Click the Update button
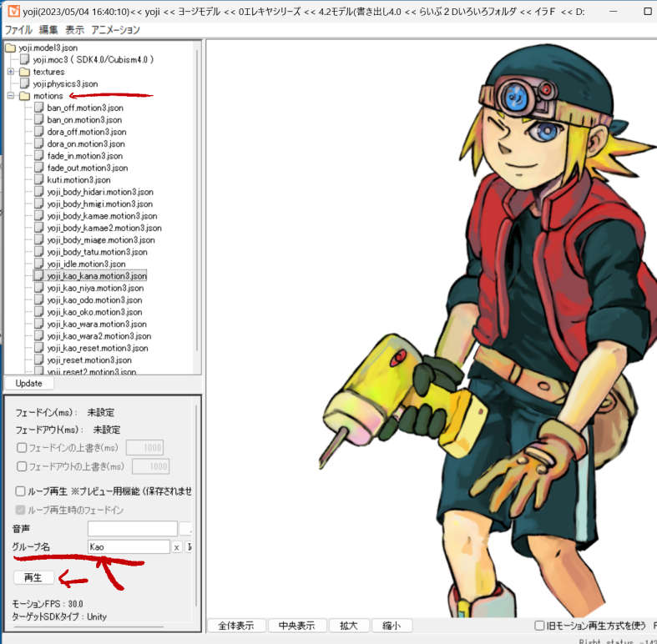Image resolution: width=657 pixels, height=644 pixels. [x=29, y=384]
